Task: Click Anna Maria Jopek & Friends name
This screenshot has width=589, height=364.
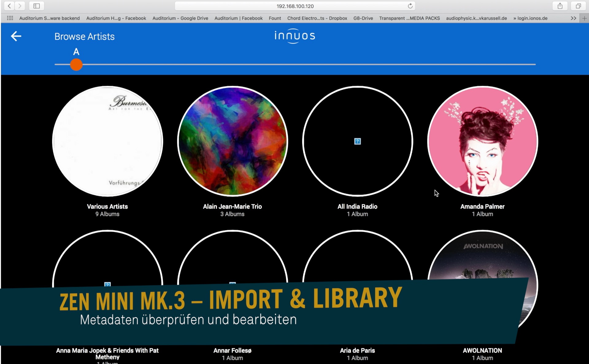Action: [107, 354]
